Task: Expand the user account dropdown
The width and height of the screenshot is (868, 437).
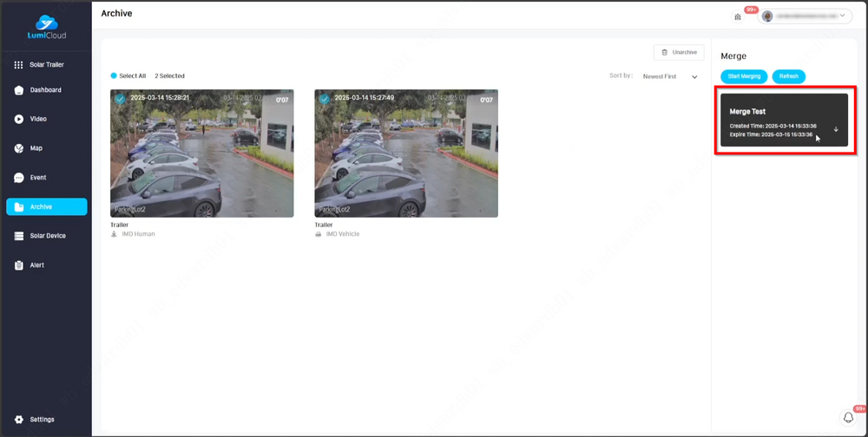Action: [806, 16]
